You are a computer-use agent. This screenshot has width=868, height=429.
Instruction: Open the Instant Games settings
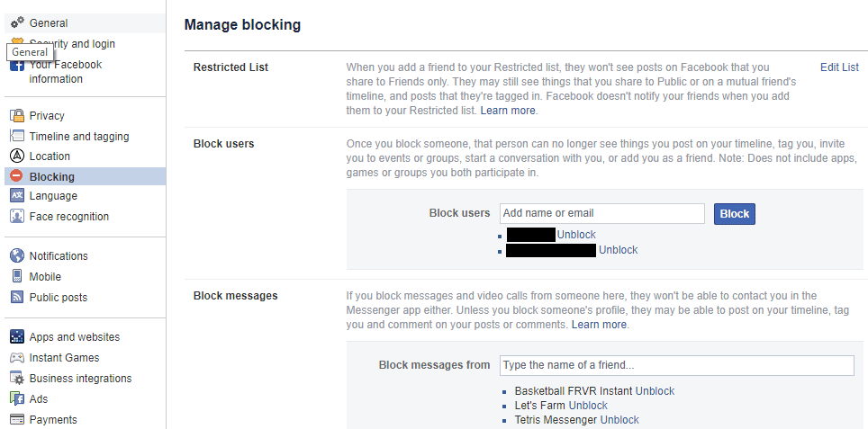(64, 358)
